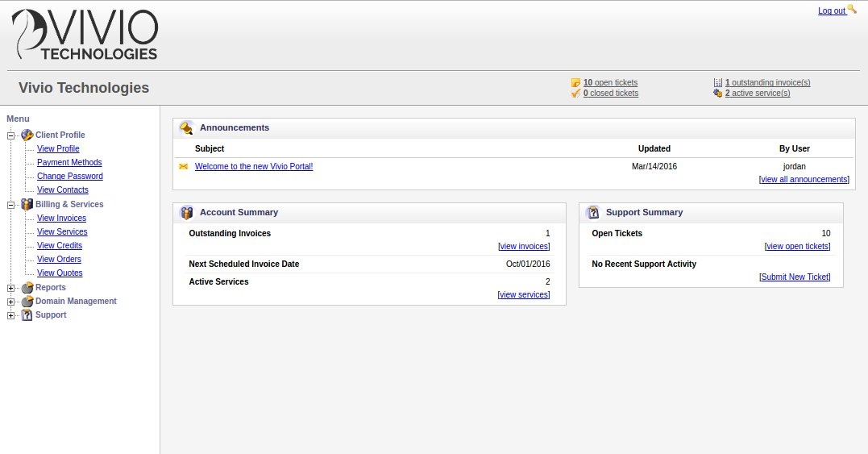Screen dimensions: 868x454
Task: Click the Billing & Services package icon
Action: pos(27,204)
